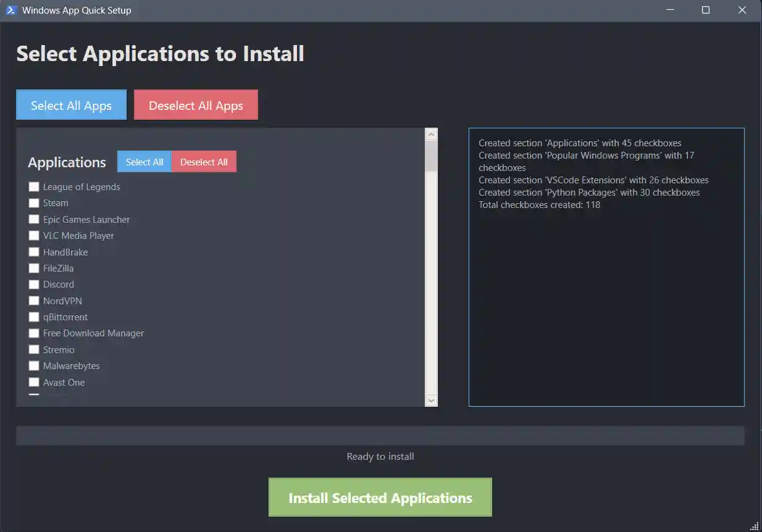Image resolution: width=762 pixels, height=532 pixels.
Task: Click Install Selected Applications
Action: (x=380, y=497)
